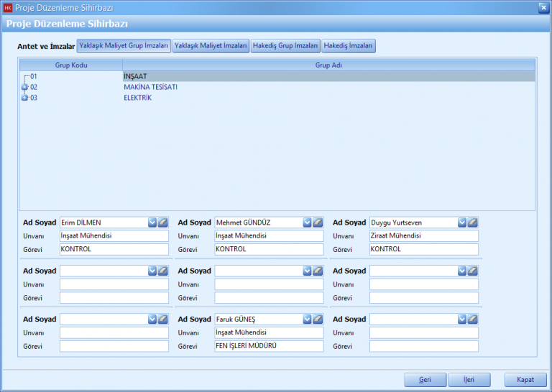The height and width of the screenshot is (392, 552).
Task: Expand the 03 ELEKTRİK group node
Action: (25, 98)
